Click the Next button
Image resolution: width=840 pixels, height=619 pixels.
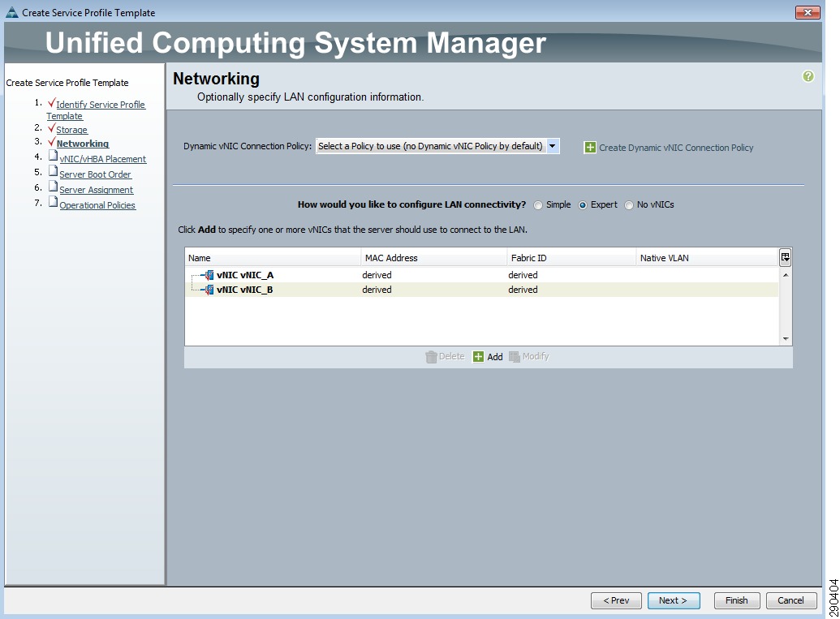[x=674, y=601]
